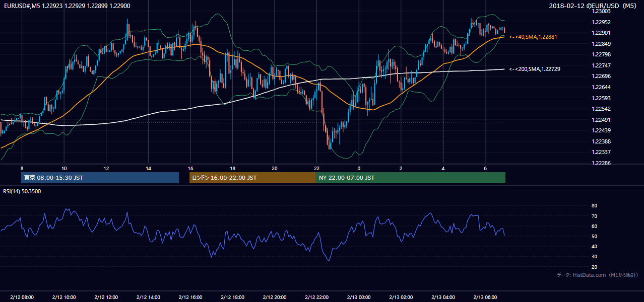
Task: Click price axis value 1.22542
Action: [601, 109]
